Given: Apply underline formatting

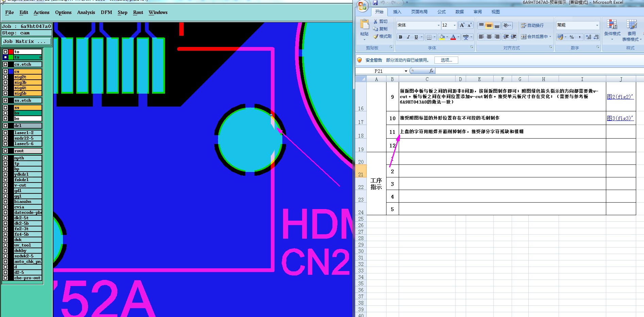Looking at the screenshot, I should tap(416, 37).
